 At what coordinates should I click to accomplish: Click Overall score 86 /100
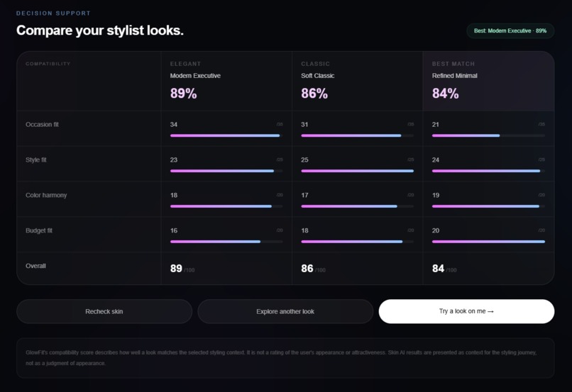pyautogui.click(x=313, y=269)
